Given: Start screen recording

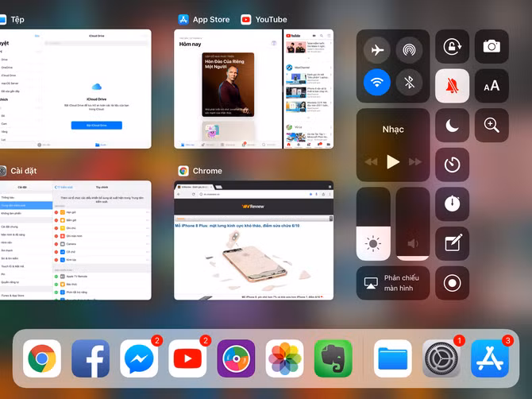Looking at the screenshot, I should coord(453,283).
